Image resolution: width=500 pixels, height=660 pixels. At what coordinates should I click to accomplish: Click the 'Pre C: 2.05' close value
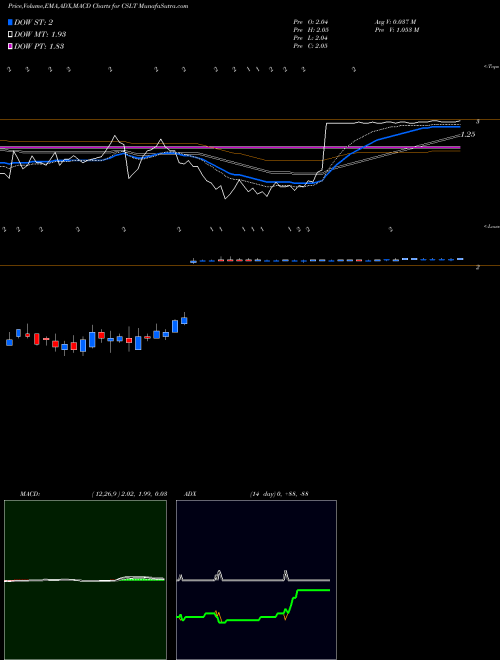(x=311, y=45)
